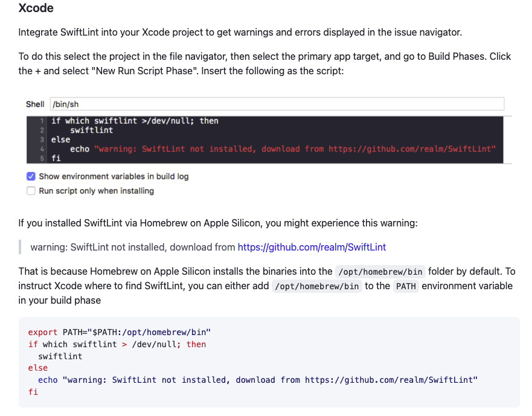Image resolution: width=532 pixels, height=416 pixels.
Task: Click echo warning line in lower code block
Action: coord(258,380)
